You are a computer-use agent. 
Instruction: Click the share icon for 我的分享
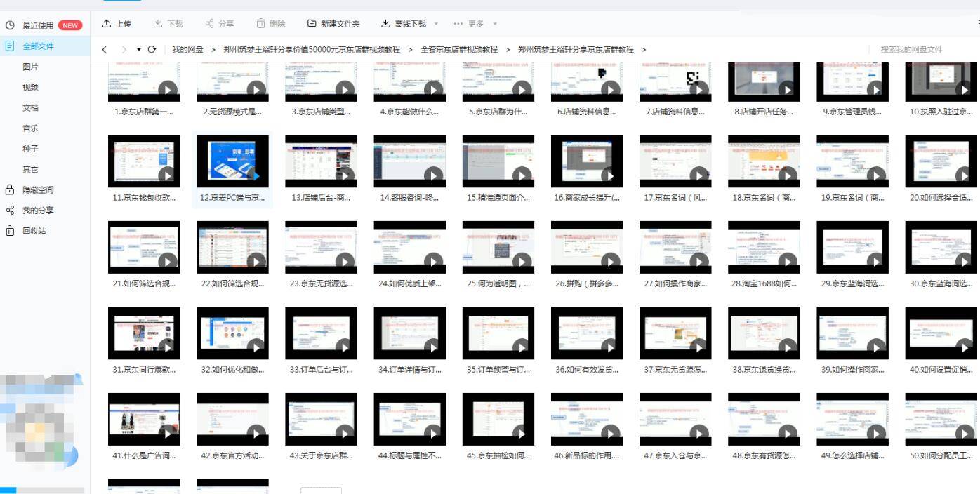[10, 210]
